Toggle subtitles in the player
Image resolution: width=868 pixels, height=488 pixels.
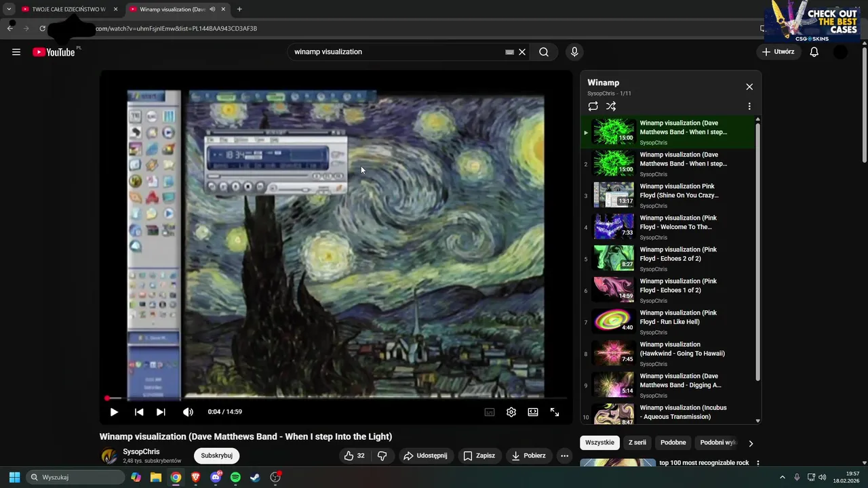point(490,412)
